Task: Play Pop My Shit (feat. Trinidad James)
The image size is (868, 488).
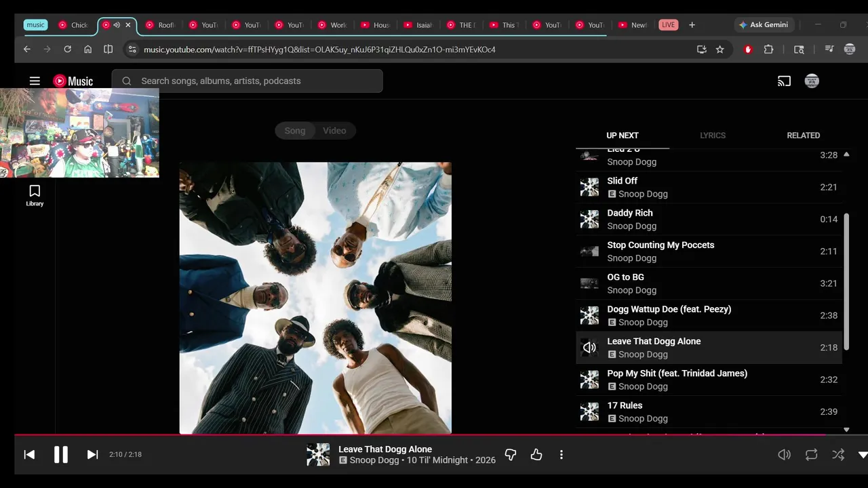Action: pos(709,380)
